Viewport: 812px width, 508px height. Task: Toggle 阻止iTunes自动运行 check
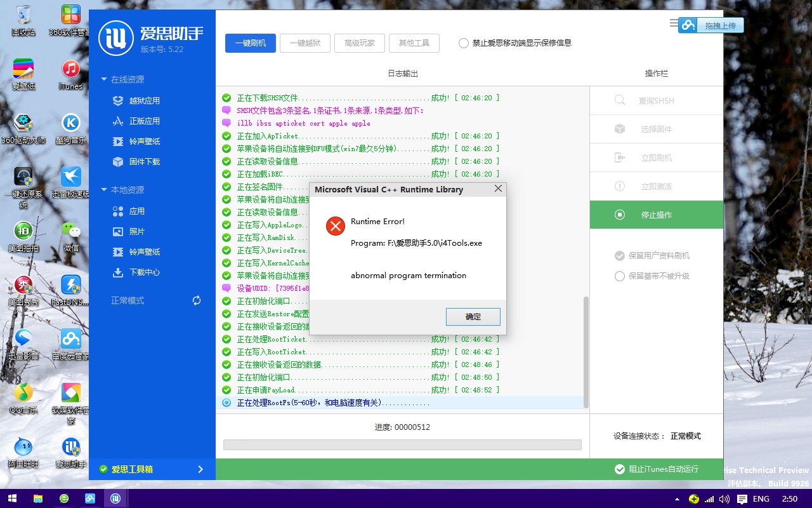pos(620,469)
